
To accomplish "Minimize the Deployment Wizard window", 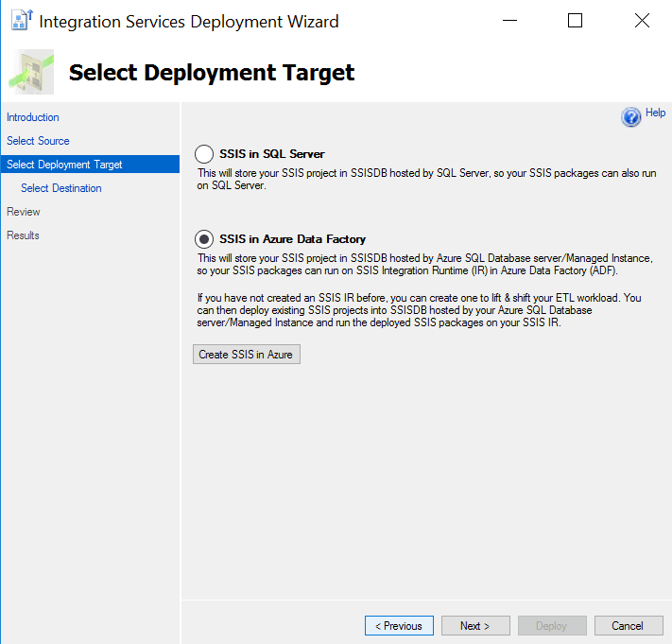I will (508, 21).
